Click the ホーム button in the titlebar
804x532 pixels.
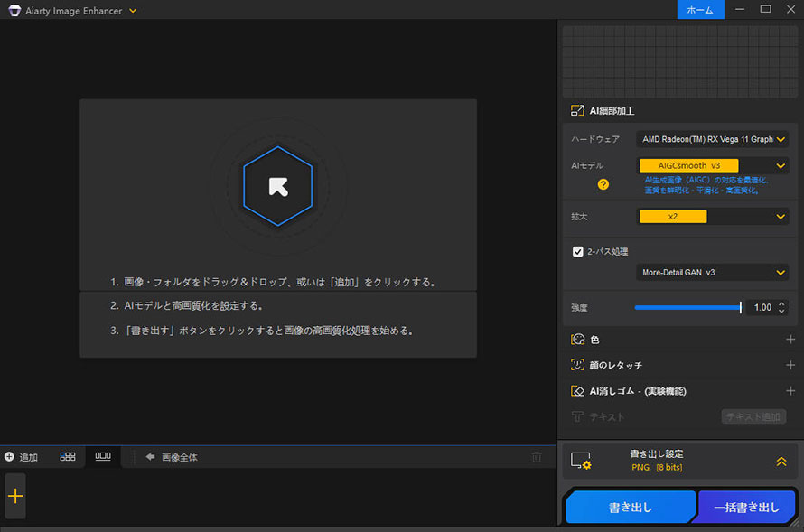pos(700,10)
